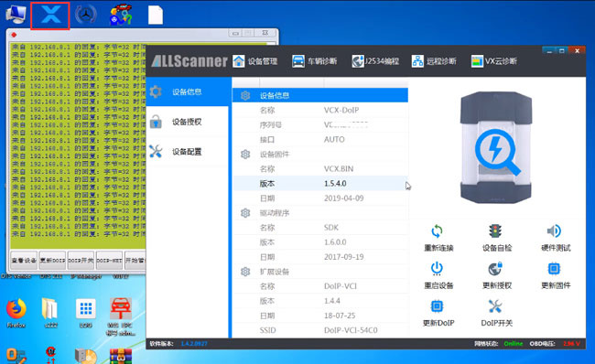Select 设备信息 in the left sidebar

click(x=188, y=91)
